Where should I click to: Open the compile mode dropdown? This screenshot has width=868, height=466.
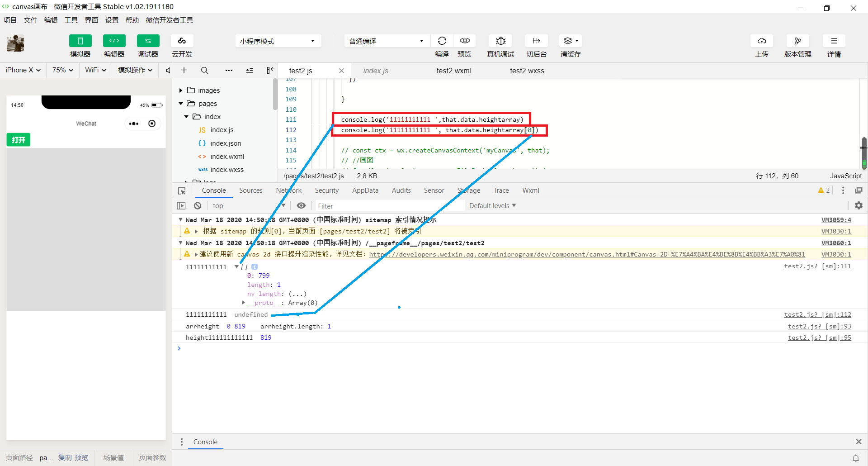pos(387,41)
